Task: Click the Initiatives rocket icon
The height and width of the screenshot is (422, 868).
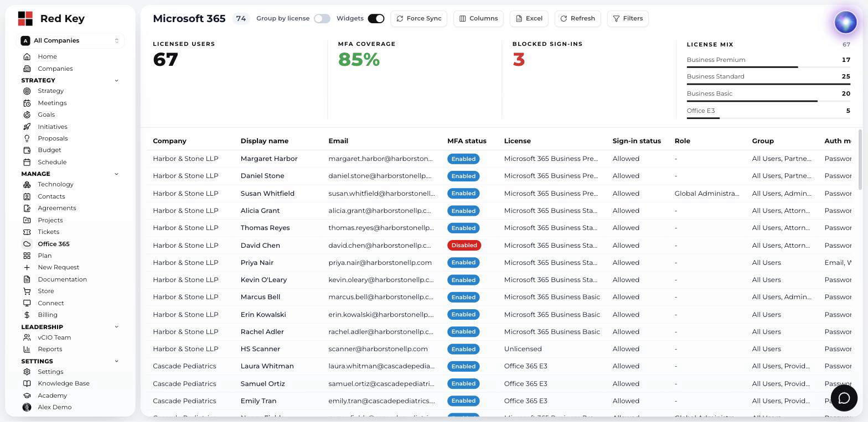Action: click(x=27, y=127)
